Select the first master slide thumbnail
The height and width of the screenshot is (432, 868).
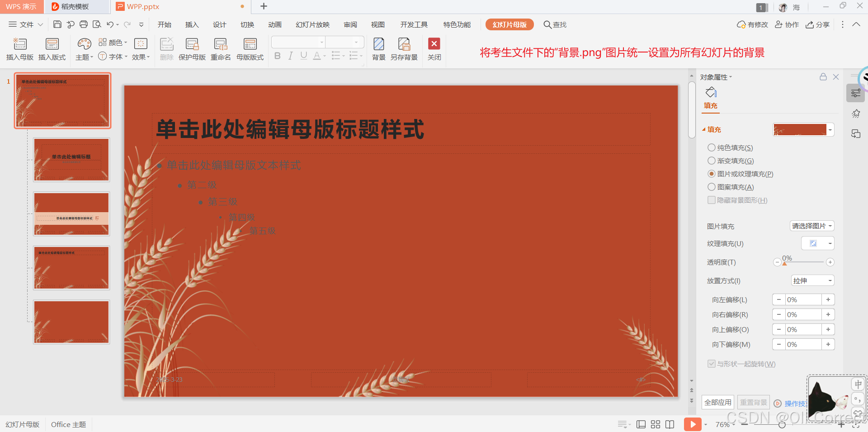[x=62, y=100]
